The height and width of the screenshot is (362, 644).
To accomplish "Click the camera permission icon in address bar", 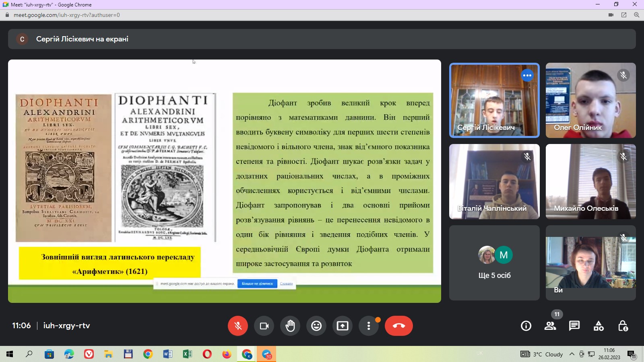I will (x=611, y=15).
